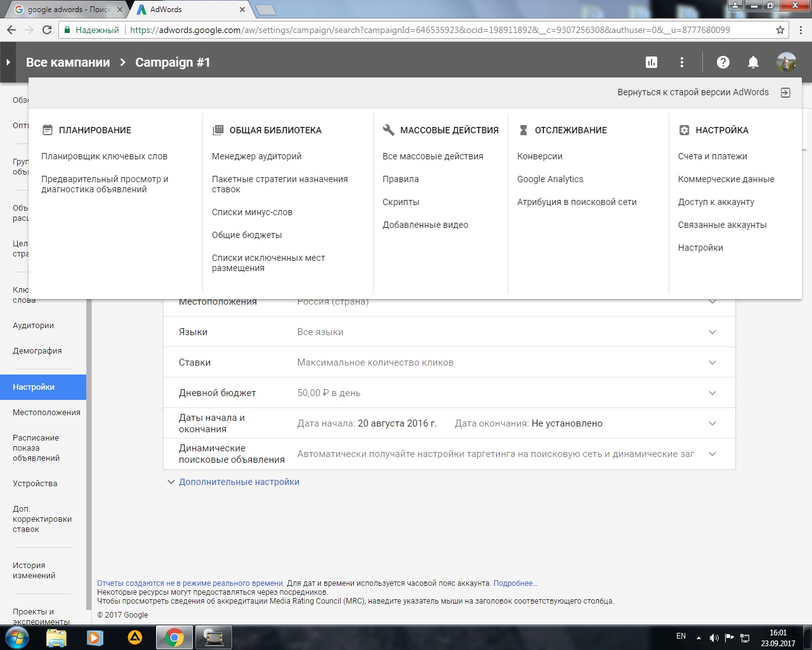The width and height of the screenshot is (812, 650).
Task: Bookmark this page with the star icon
Action: point(780,30)
